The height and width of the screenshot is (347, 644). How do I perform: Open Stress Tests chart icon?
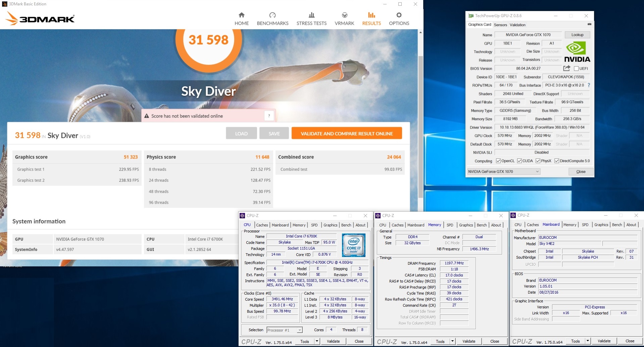(311, 15)
